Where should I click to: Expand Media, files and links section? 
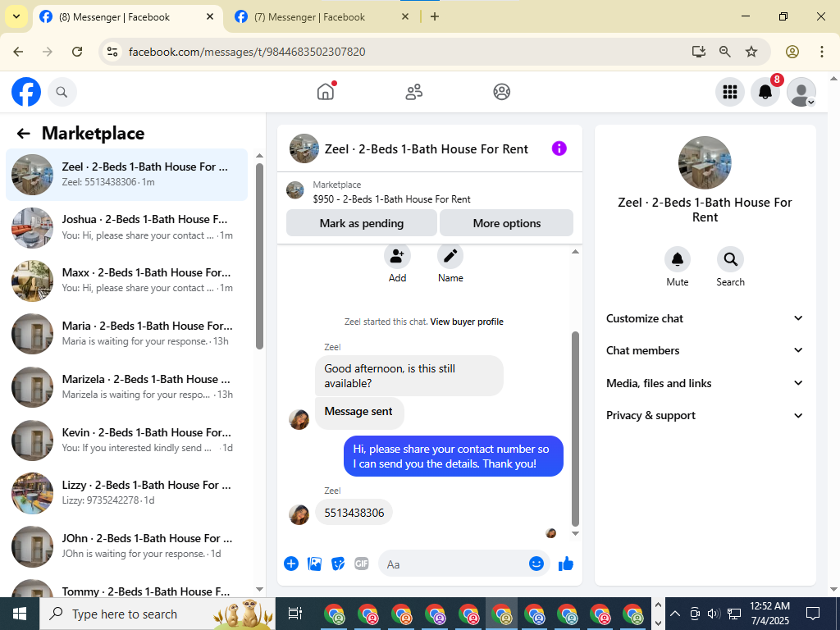pyautogui.click(x=705, y=383)
